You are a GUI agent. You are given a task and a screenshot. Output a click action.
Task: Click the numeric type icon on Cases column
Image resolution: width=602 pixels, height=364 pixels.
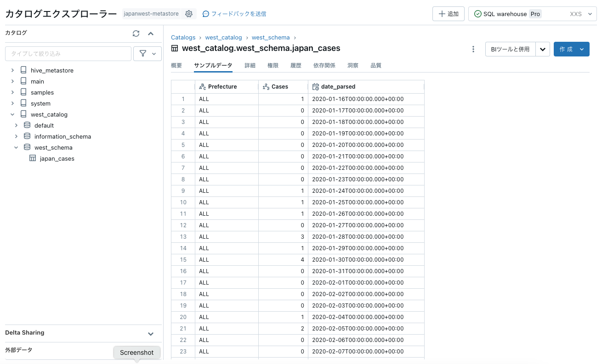[267, 86]
